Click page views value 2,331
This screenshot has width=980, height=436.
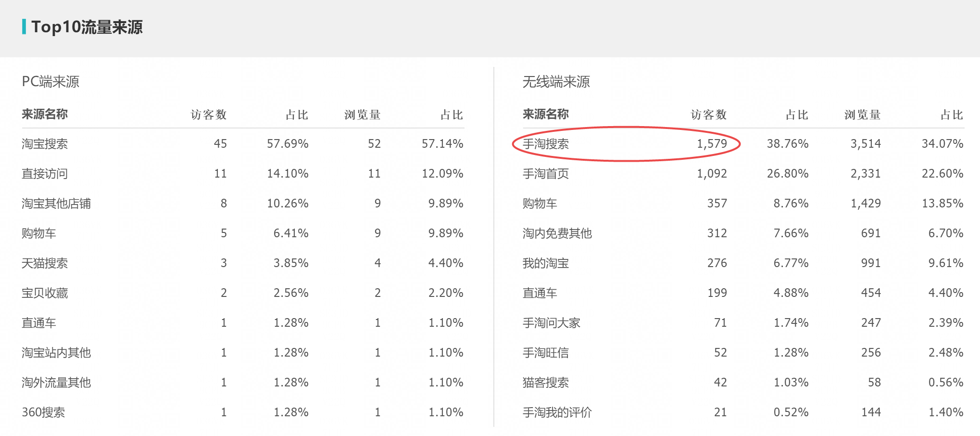(x=866, y=174)
